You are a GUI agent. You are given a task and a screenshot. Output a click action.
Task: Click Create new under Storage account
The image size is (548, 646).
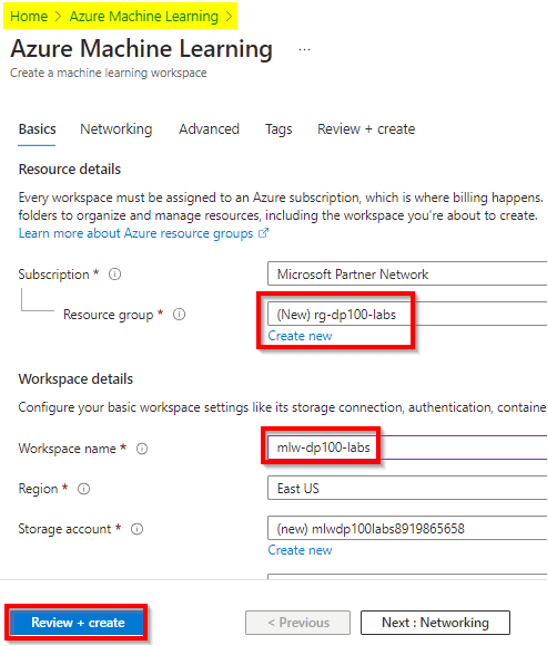coord(300,550)
